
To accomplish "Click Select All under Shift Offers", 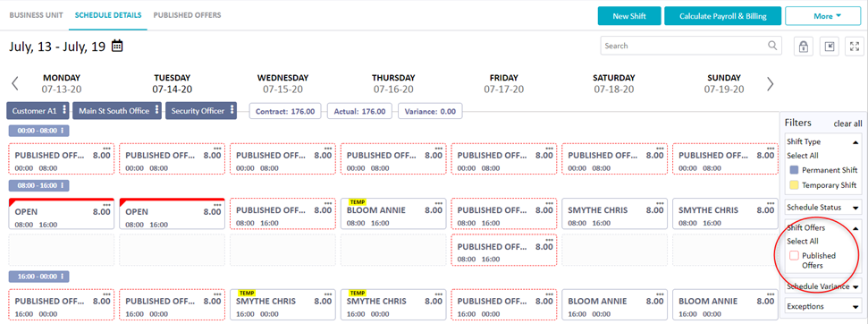I will [x=802, y=241].
